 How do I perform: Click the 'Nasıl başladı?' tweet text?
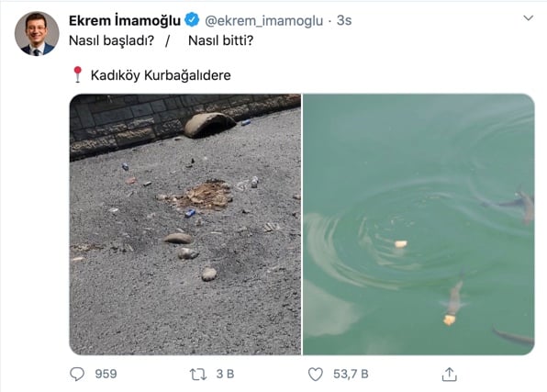[x=111, y=40]
